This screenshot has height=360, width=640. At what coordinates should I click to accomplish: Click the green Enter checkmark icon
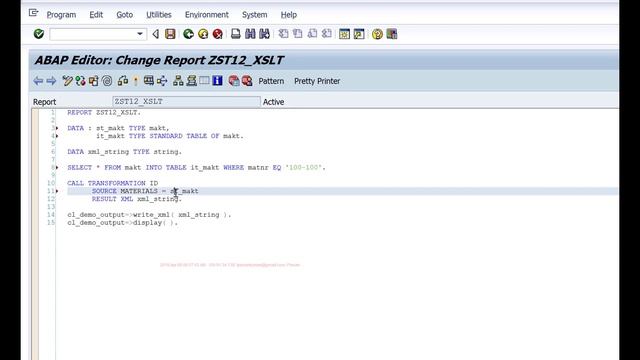coord(39,34)
